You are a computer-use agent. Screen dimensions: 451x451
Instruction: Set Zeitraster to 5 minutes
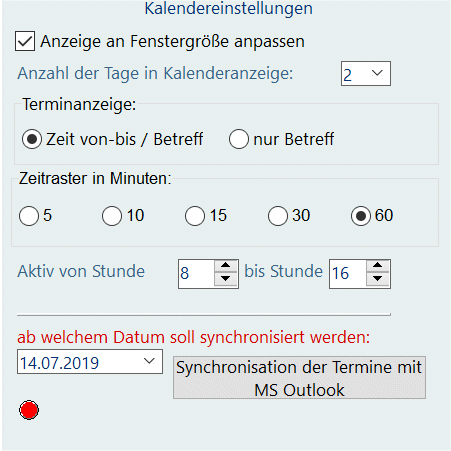point(29,216)
